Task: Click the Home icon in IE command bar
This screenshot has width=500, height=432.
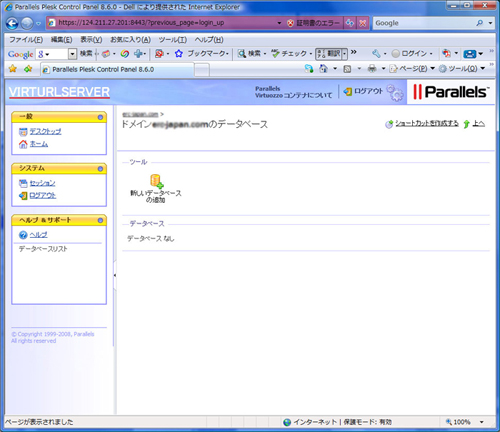Action: point(323,69)
